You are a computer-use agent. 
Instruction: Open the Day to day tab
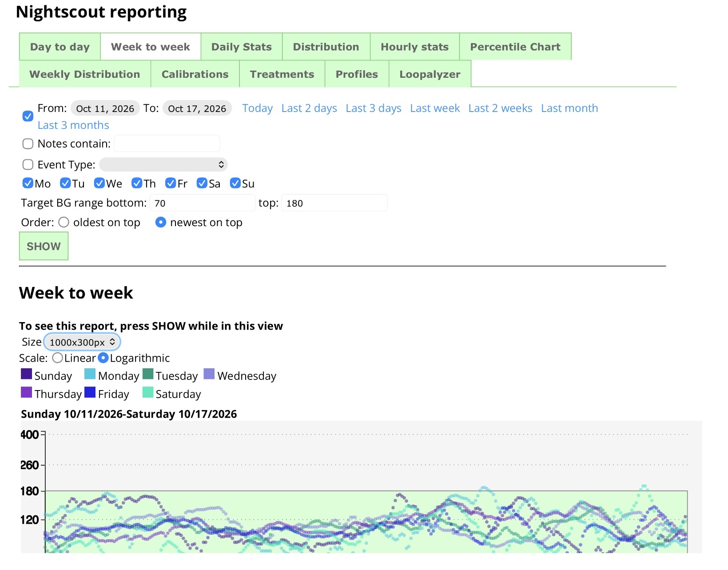click(x=60, y=47)
